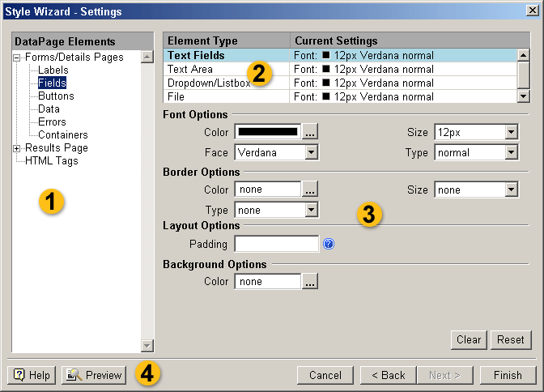The image size is (544, 392).
Task: Close the Style Wizard Settings dialog
Action: (x=532, y=11)
